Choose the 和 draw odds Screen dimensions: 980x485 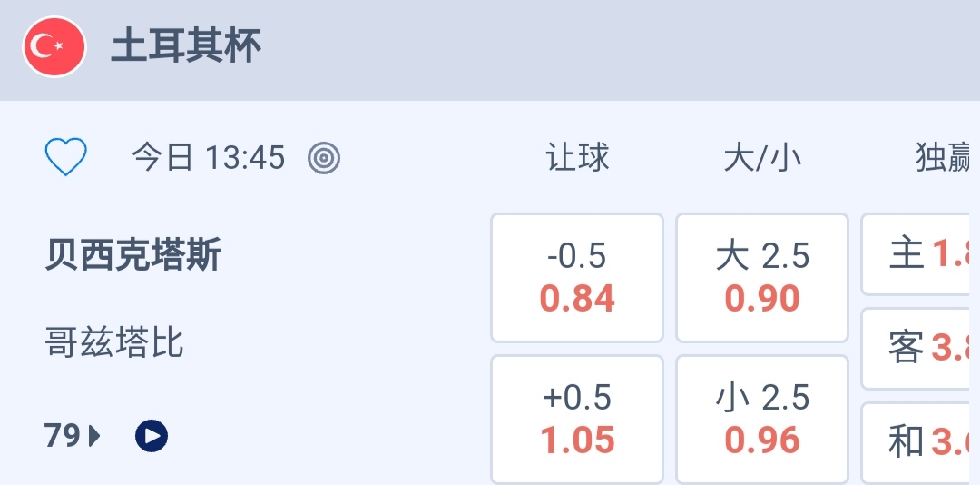[920, 442]
